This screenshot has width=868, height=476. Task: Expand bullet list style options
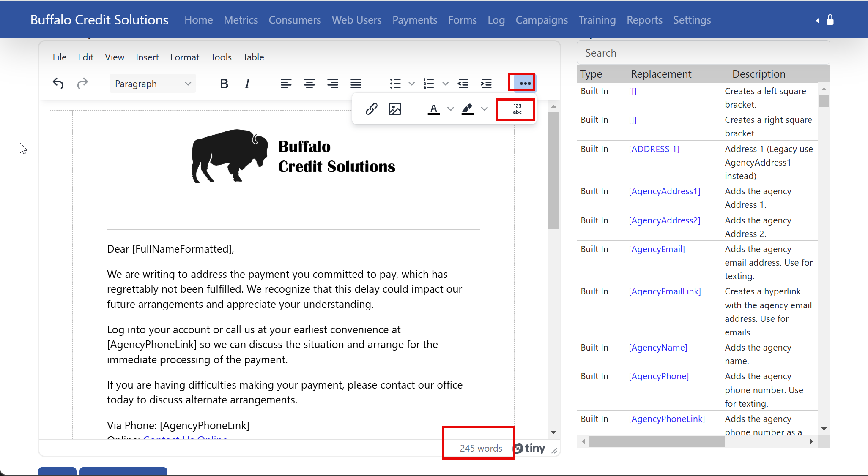click(x=411, y=84)
